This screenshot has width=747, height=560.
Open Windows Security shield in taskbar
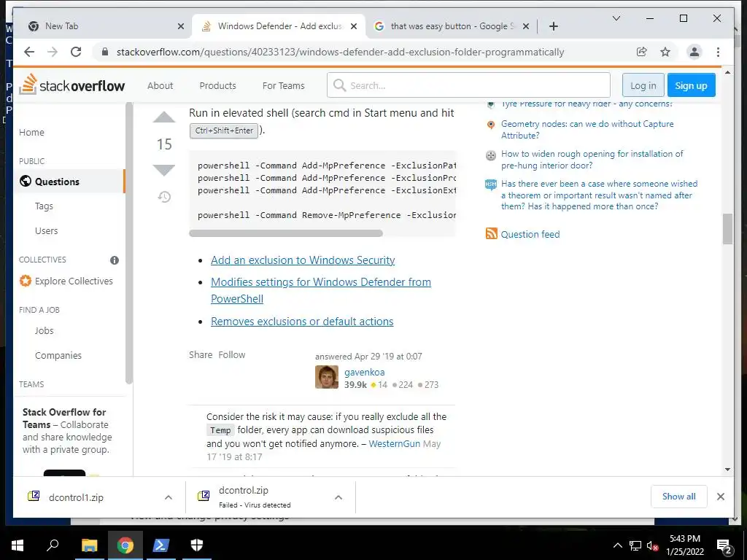(197, 545)
